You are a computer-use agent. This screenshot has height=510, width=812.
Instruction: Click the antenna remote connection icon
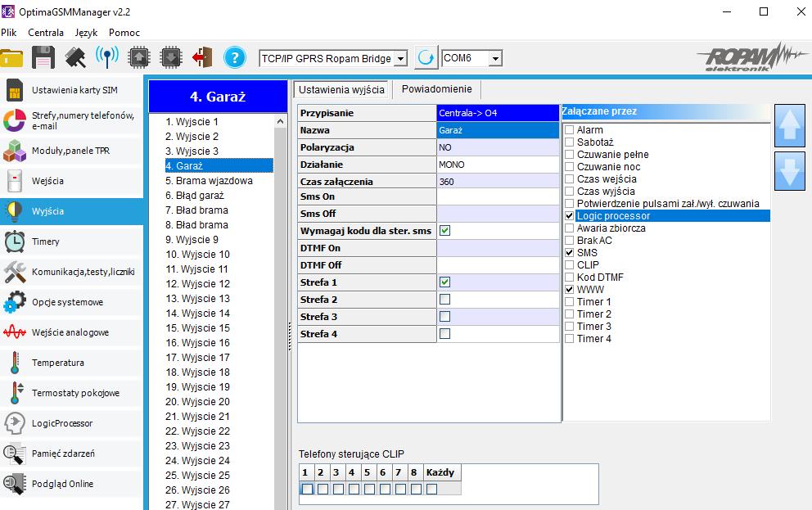pyautogui.click(x=107, y=57)
